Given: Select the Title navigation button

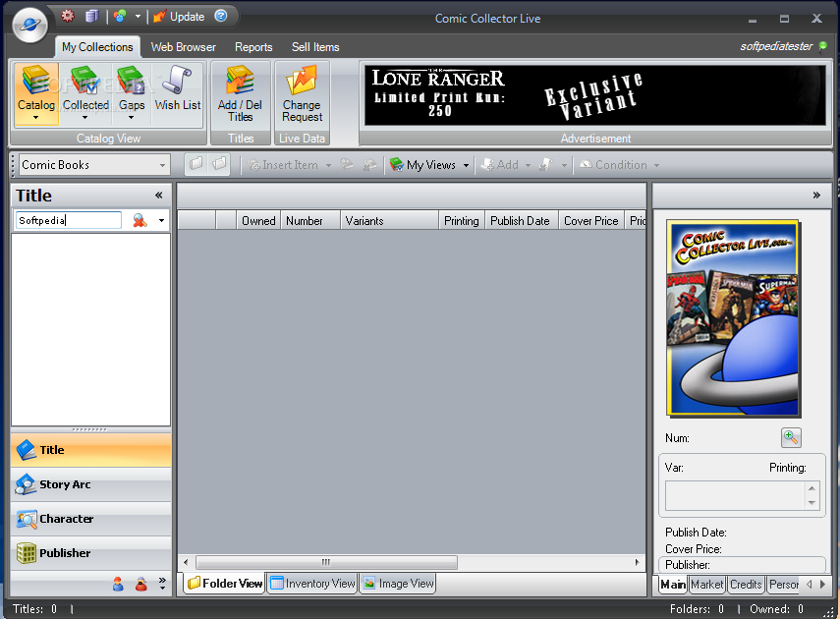Looking at the screenshot, I should pos(91,450).
